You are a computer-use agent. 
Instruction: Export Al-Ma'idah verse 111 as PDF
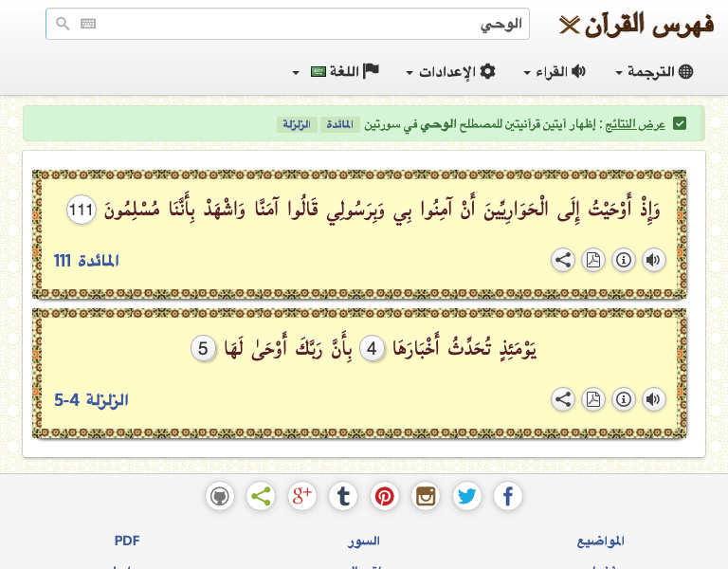point(593,260)
